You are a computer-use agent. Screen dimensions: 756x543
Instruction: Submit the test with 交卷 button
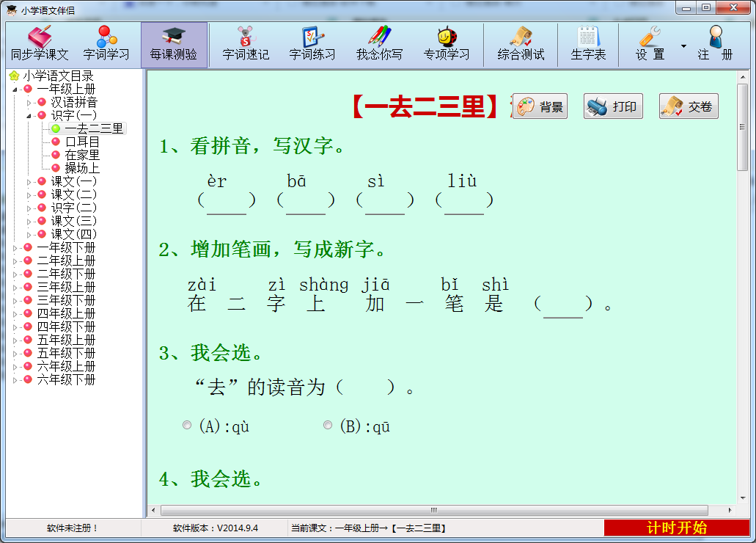click(689, 106)
